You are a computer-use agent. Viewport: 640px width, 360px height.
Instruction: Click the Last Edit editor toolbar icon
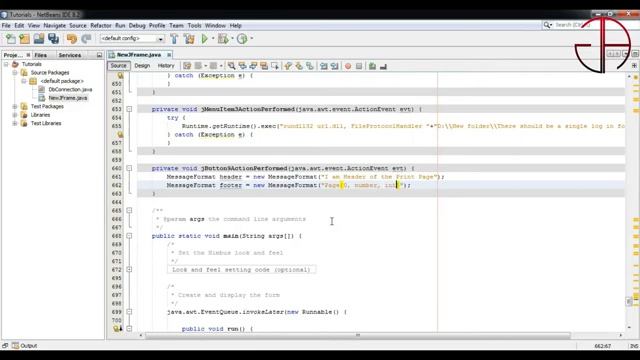pos(187,66)
